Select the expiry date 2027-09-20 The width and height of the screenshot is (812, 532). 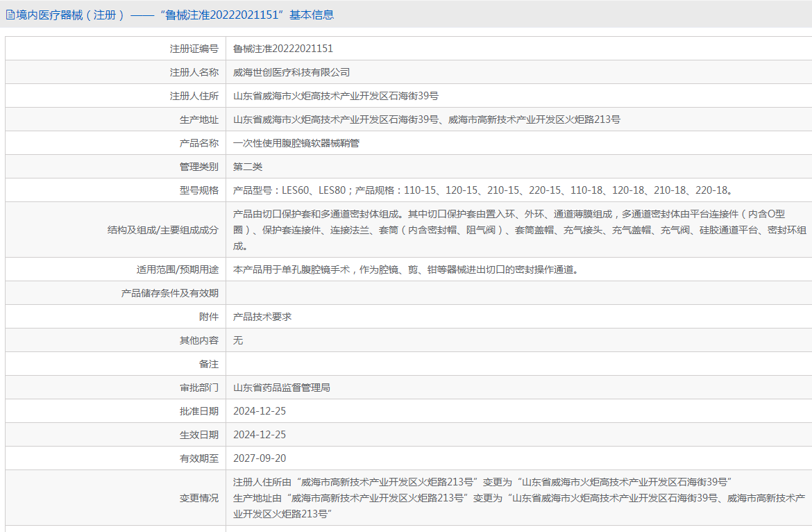260,458
